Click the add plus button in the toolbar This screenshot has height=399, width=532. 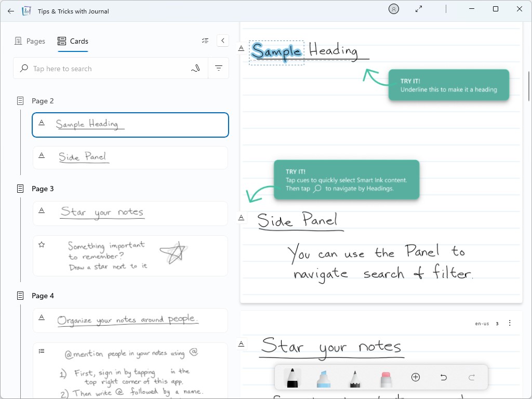[x=416, y=377]
